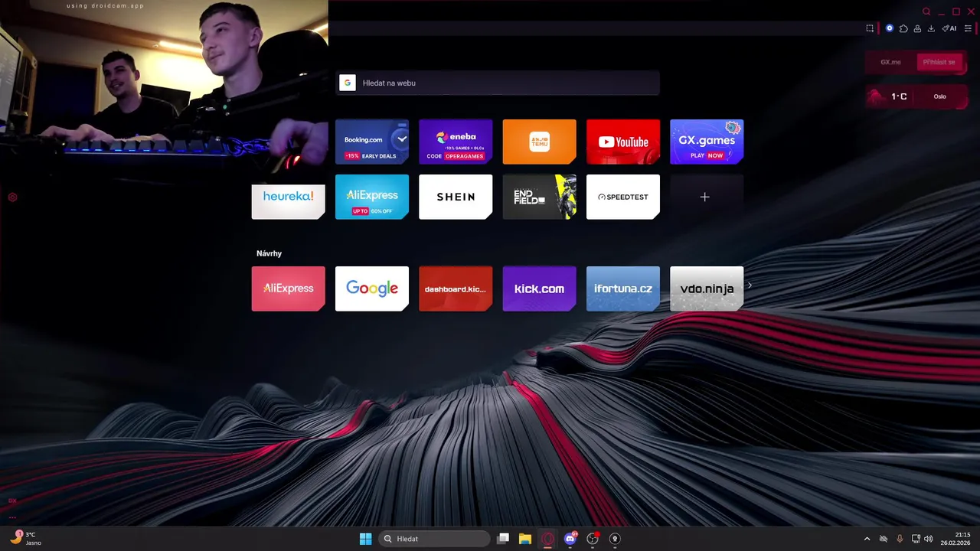Image resolution: width=980 pixels, height=551 pixels.
Task: Click the blue circular VPN icon
Action: [x=890, y=28]
